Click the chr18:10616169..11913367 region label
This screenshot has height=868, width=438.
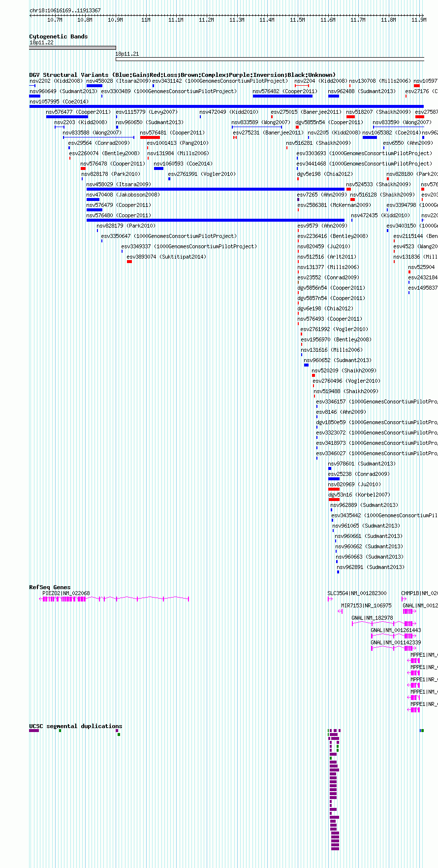(65, 10)
